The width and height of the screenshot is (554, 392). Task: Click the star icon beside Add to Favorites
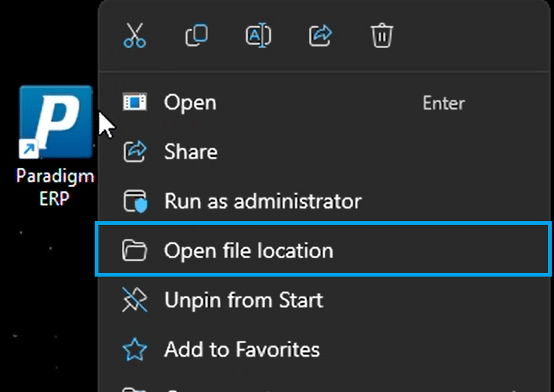pyautogui.click(x=135, y=349)
